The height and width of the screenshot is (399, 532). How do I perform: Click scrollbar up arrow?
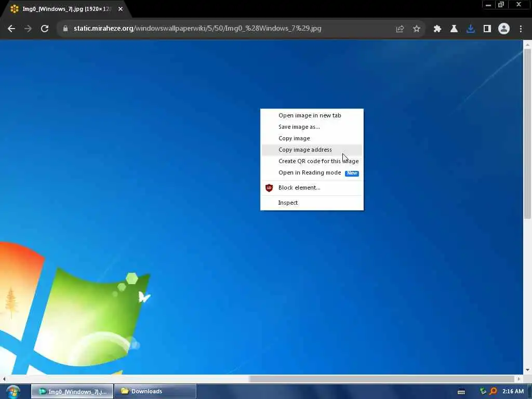[x=527, y=45]
